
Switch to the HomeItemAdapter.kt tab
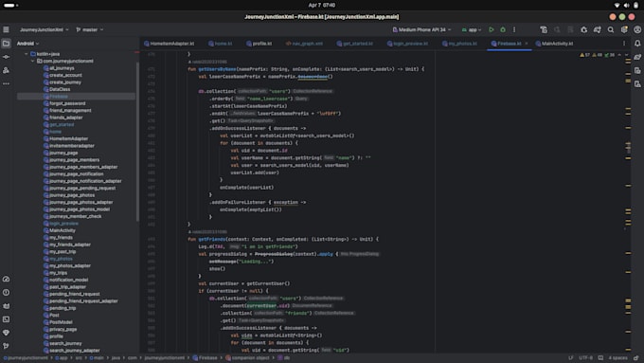tap(170, 44)
